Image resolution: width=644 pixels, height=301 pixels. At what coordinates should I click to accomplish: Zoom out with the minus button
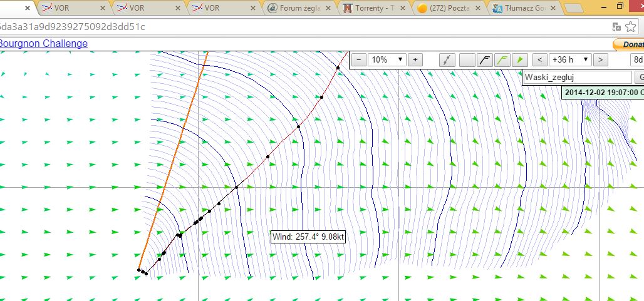(x=359, y=60)
